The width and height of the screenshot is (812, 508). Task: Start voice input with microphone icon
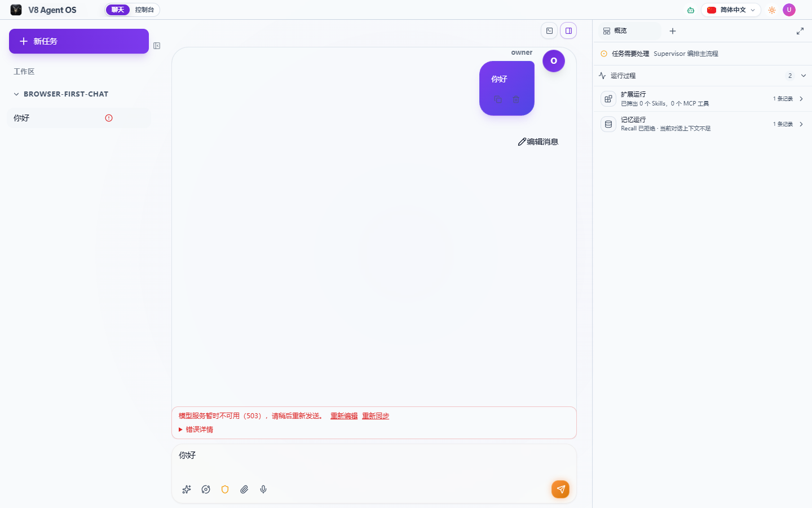click(x=263, y=489)
